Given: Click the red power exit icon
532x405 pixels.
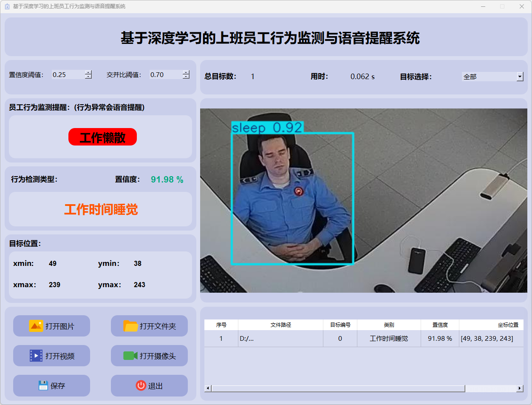Looking at the screenshot, I should pos(141,385).
